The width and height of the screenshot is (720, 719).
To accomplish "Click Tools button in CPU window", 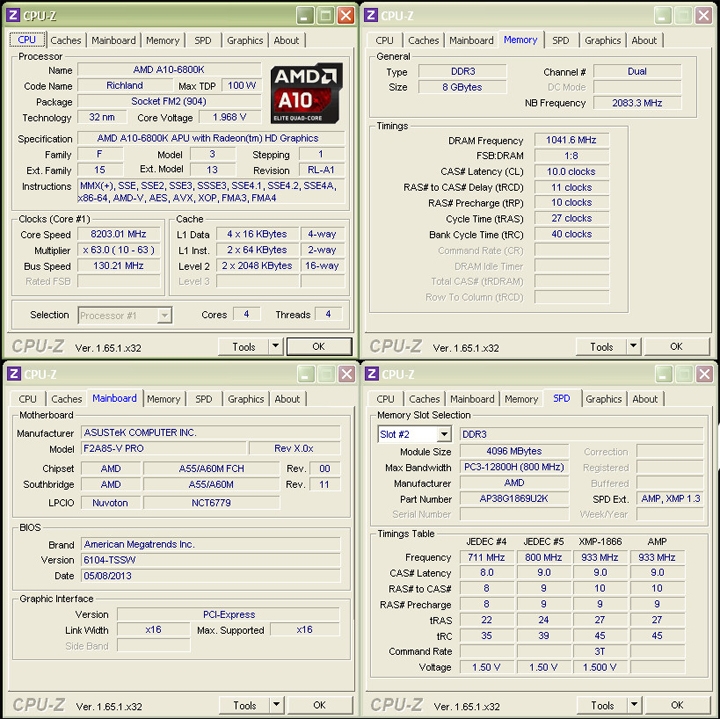I will 244,347.
